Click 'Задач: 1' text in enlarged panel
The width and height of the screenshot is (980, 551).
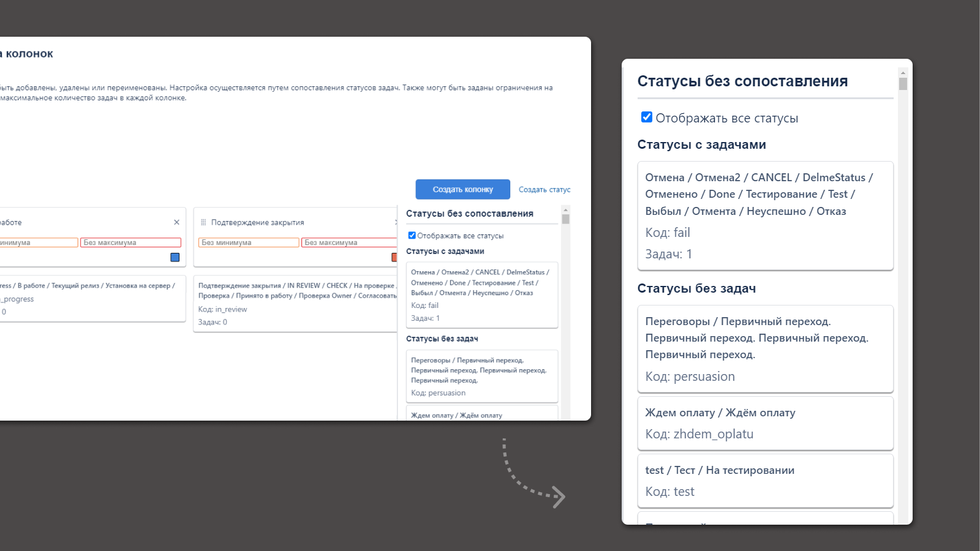(x=668, y=254)
